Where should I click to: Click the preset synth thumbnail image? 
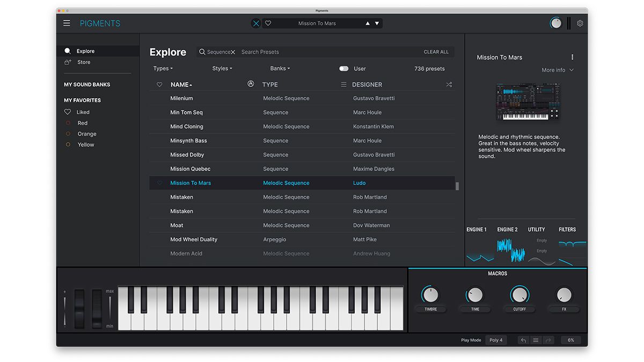tap(527, 101)
